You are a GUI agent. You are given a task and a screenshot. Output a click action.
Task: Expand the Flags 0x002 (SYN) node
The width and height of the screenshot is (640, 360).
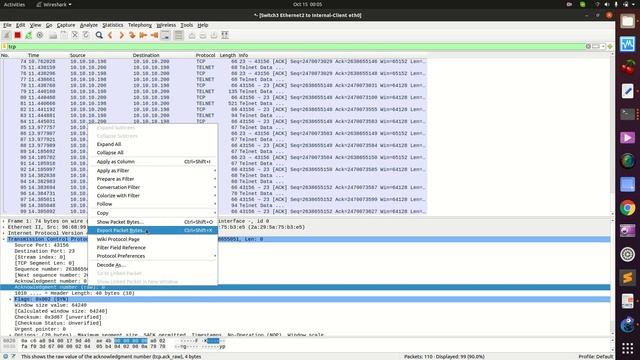click(11, 299)
